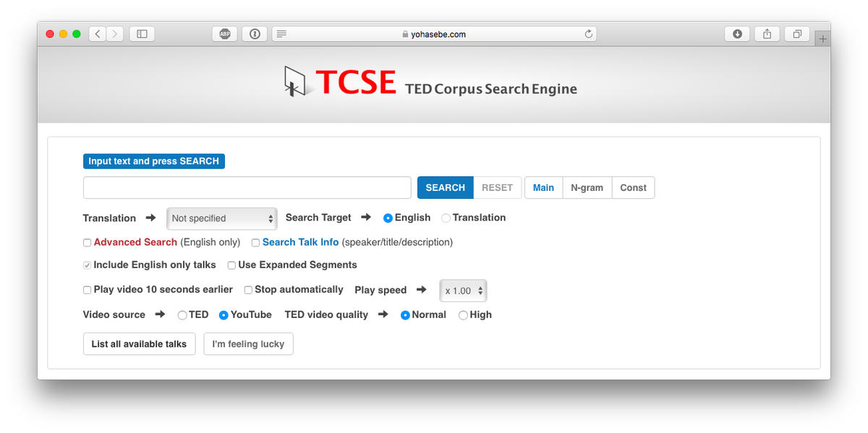Toggle Include English only talks
Viewport: 868px width, 433px height.
87,265
